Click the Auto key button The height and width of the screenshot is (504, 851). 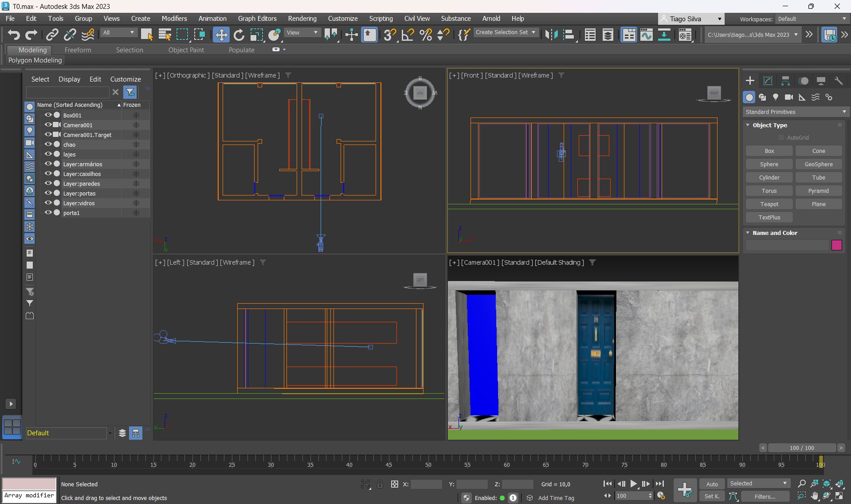pyautogui.click(x=712, y=484)
